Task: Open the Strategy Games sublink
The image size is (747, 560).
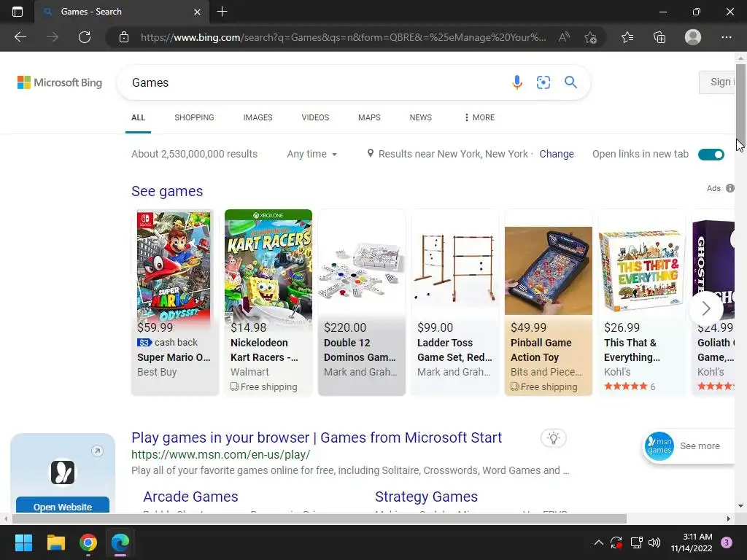Action: tap(426, 497)
